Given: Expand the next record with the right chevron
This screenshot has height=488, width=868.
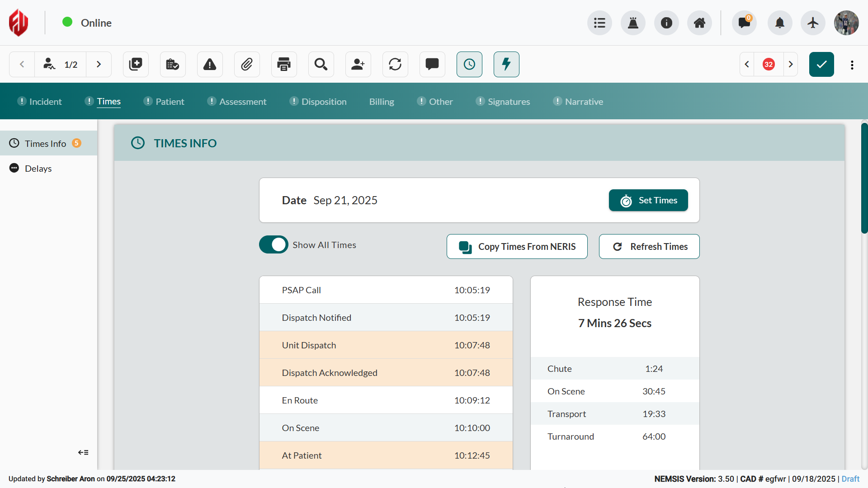Looking at the screenshot, I should click(99, 64).
